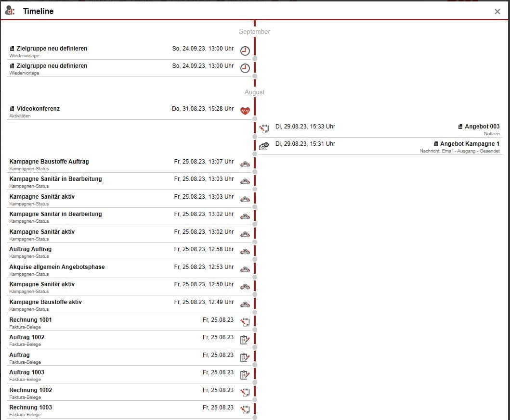Click the clipboard icon beside Auftrag 1002
The height and width of the screenshot is (420, 510).
(x=245, y=340)
